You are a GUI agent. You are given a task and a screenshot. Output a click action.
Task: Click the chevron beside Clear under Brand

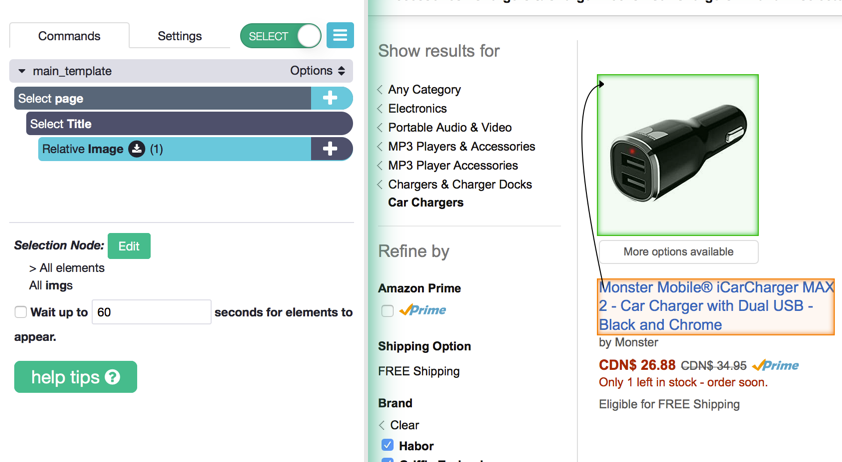pos(382,425)
